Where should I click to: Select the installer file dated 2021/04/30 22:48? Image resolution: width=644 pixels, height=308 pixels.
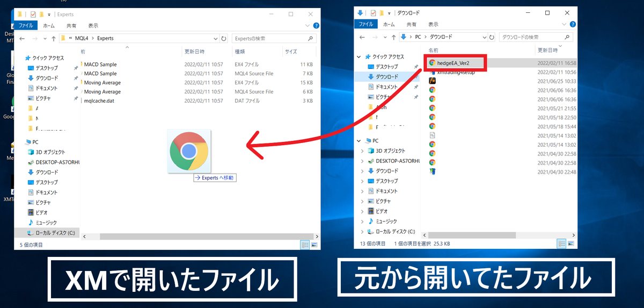coord(432,171)
